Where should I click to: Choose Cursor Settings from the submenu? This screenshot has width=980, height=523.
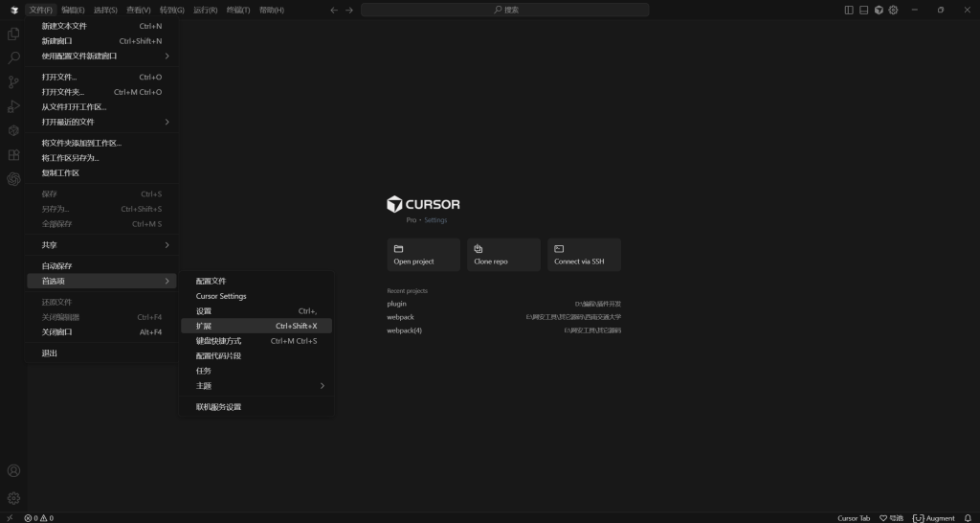(221, 296)
